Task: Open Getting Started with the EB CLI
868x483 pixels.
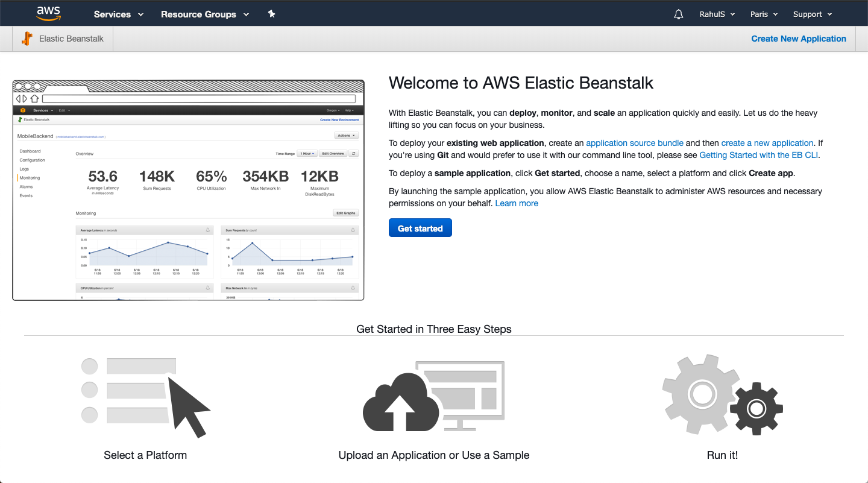Action: point(759,155)
